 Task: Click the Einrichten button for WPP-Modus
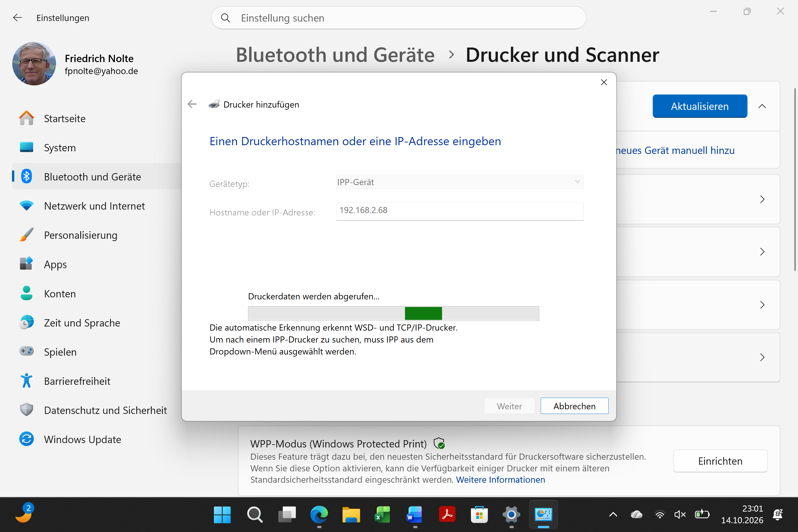pos(720,461)
